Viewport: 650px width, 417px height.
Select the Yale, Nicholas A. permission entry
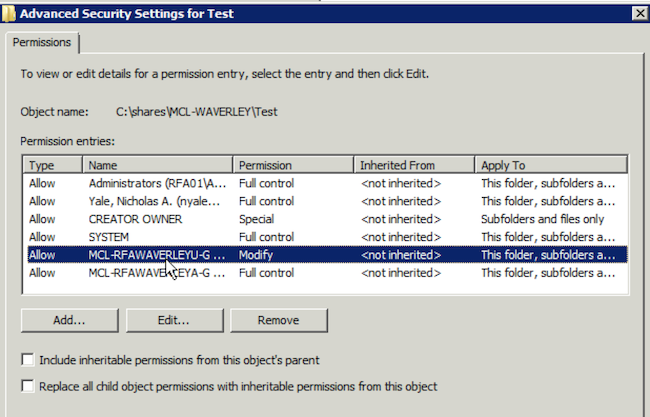point(327,201)
